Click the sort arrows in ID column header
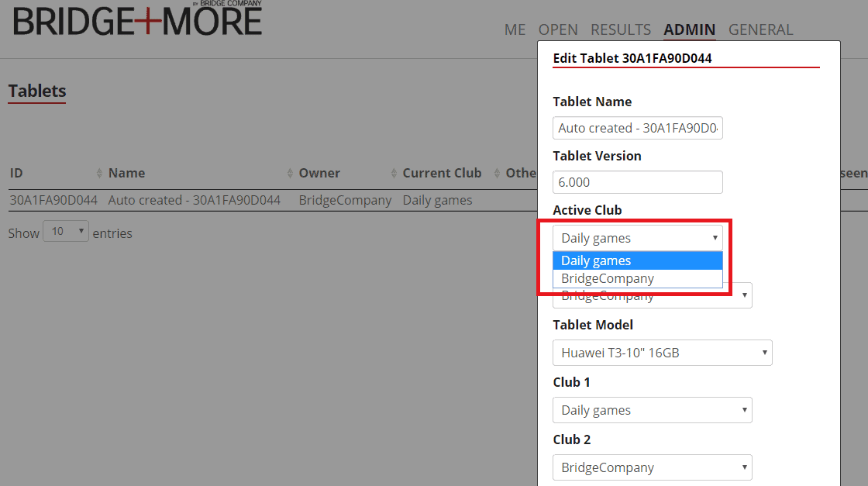Image resolution: width=868 pixels, height=486 pixels. coord(99,174)
